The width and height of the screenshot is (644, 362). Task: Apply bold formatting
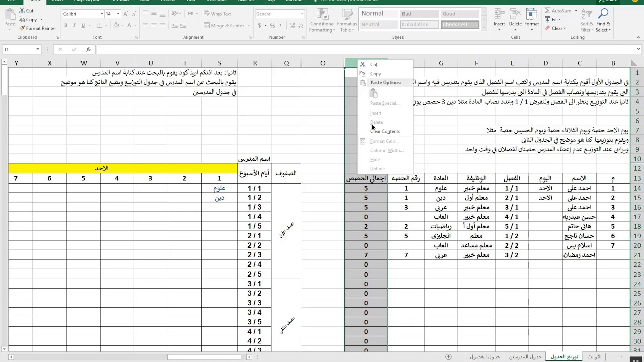66,25
